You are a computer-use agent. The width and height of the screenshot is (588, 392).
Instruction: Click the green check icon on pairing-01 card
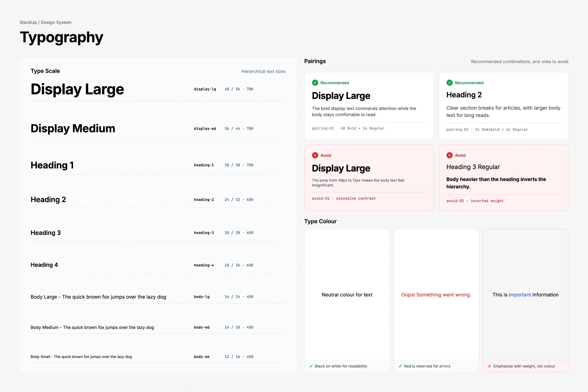315,83
